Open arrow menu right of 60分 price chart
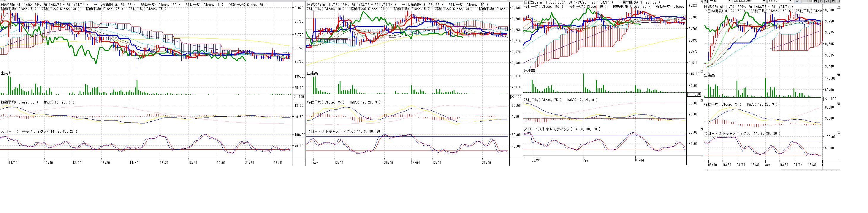868x213 pixels. pyautogui.click(x=838, y=7)
